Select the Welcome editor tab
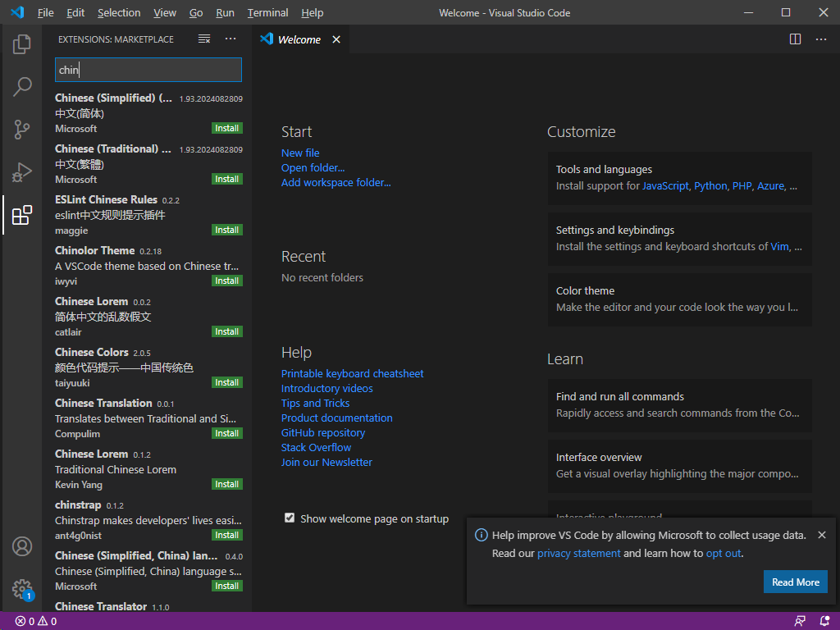 [x=299, y=39]
